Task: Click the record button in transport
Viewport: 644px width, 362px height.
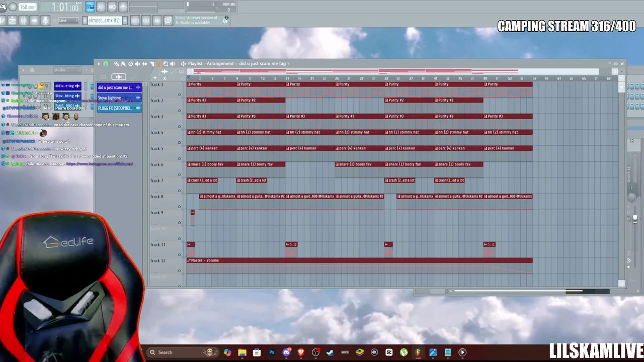Action: (x=13, y=7)
